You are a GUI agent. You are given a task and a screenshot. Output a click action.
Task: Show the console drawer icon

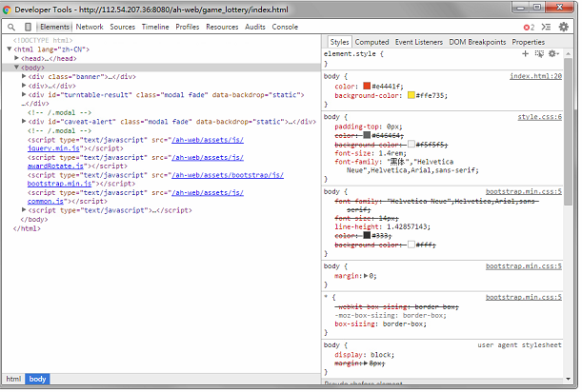pyautogui.click(x=546, y=27)
